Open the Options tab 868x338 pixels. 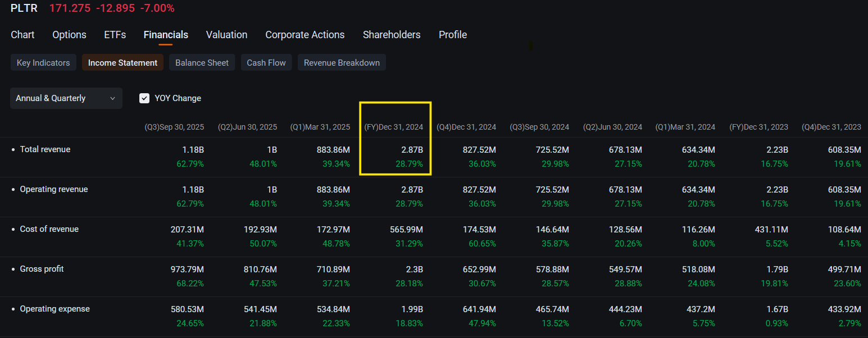(69, 35)
